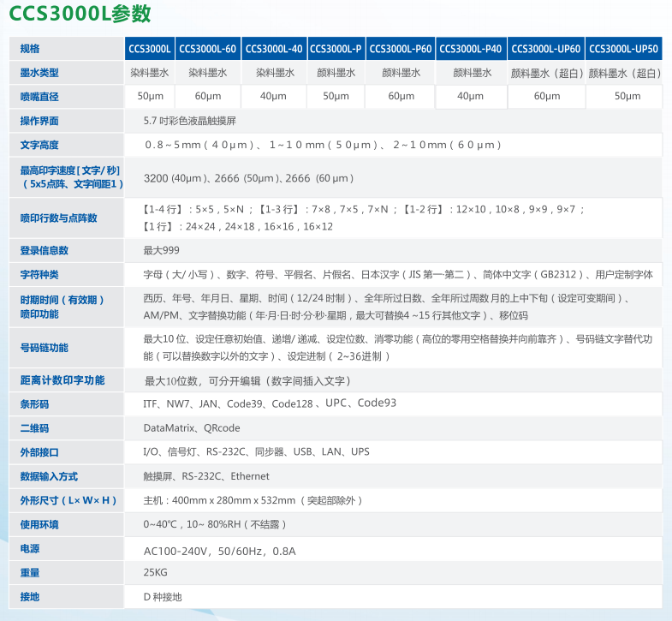This screenshot has height=621, width=672.
Task: Select the CCS3000L-P40 column header
Action: [x=471, y=49]
